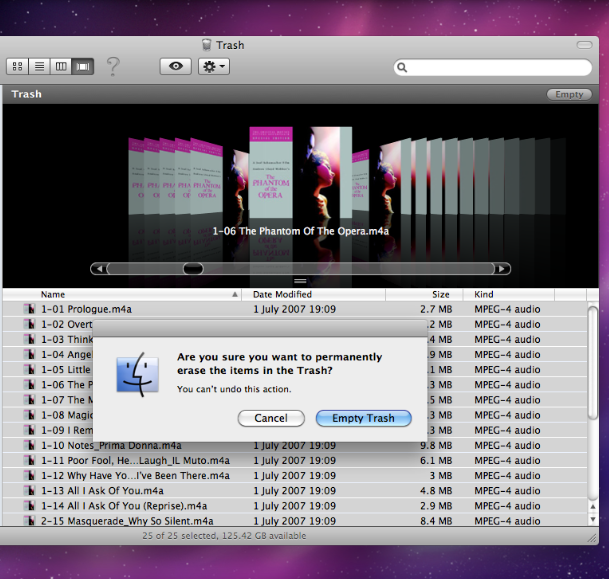
Task: Open Quick Look with the eye button
Action: (x=176, y=66)
